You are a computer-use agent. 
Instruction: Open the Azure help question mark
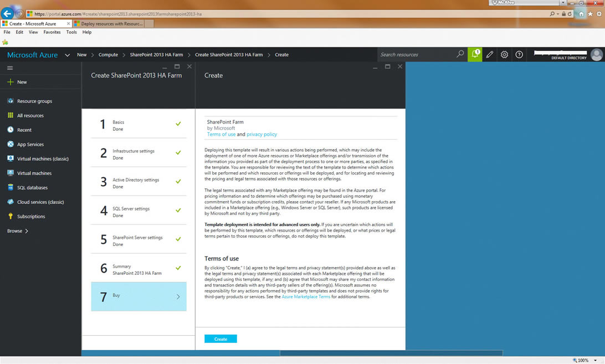[519, 54]
